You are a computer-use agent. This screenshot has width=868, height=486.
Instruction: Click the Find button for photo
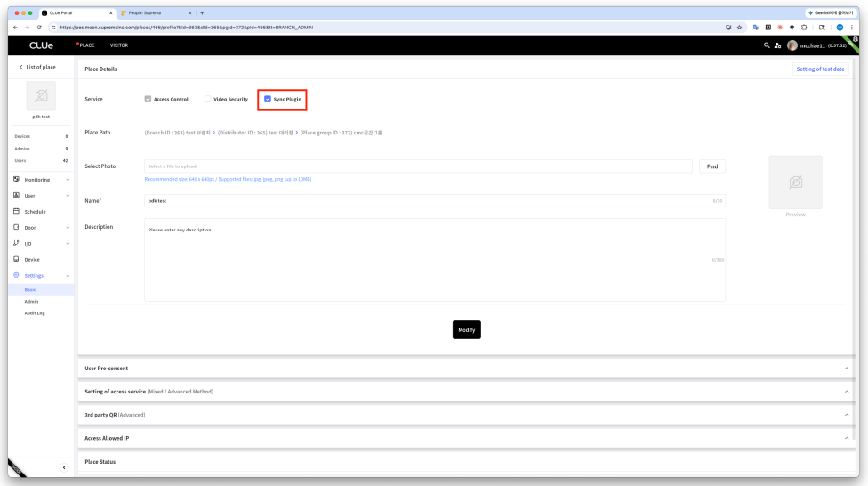point(711,166)
